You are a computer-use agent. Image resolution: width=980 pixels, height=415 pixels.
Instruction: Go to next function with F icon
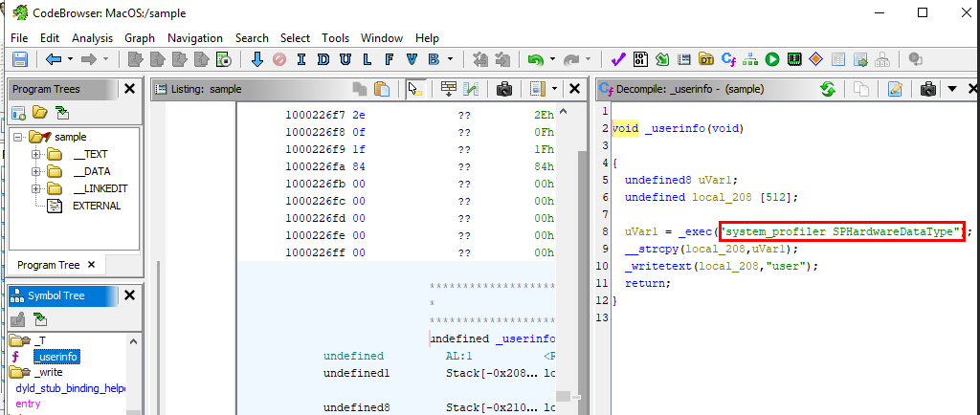click(x=389, y=60)
